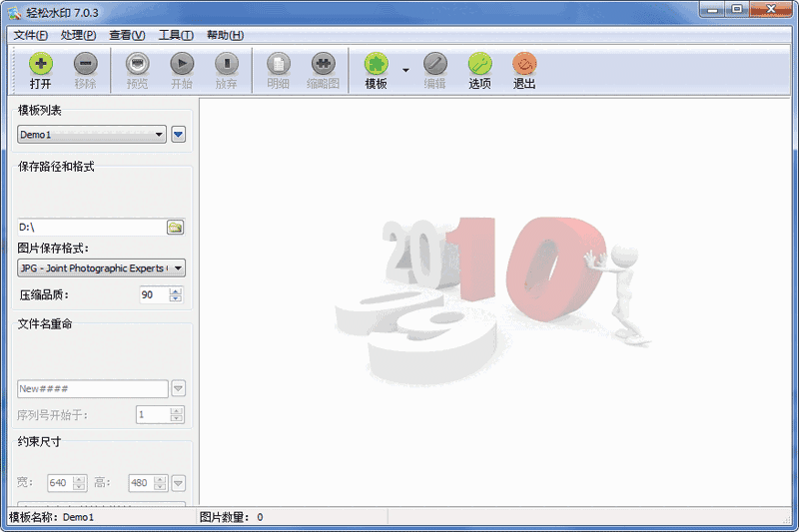The height and width of the screenshot is (532, 799).
Task: Open the Demo1 template list dropdown
Action: (92, 135)
